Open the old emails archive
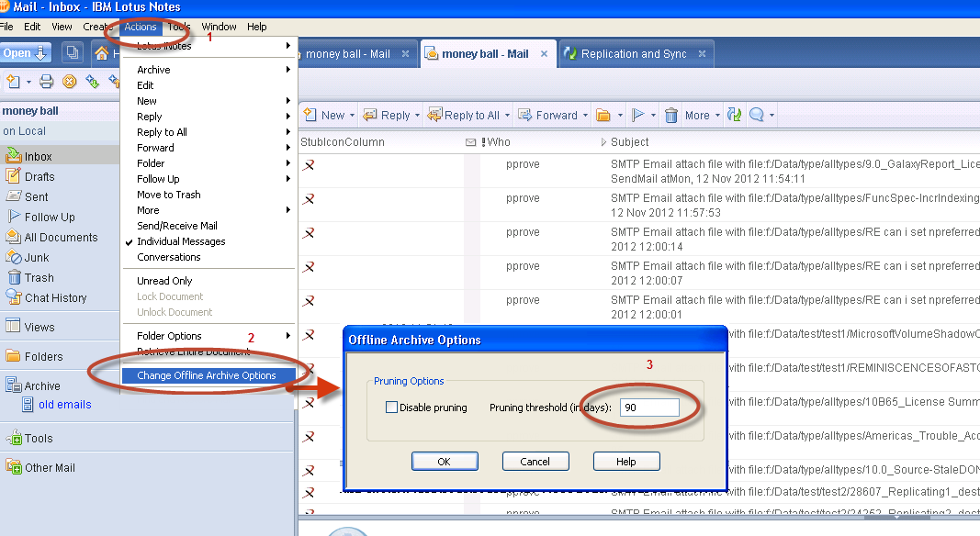The height and width of the screenshot is (536, 980). (64, 405)
